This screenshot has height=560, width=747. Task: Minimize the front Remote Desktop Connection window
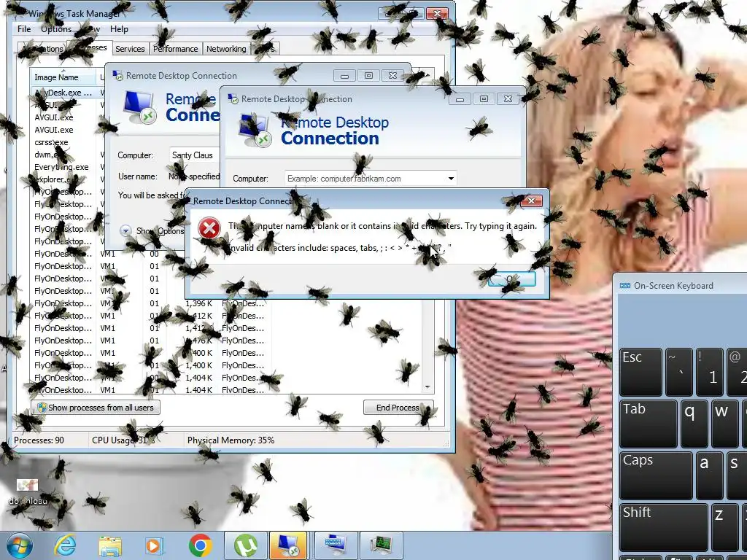click(x=460, y=99)
